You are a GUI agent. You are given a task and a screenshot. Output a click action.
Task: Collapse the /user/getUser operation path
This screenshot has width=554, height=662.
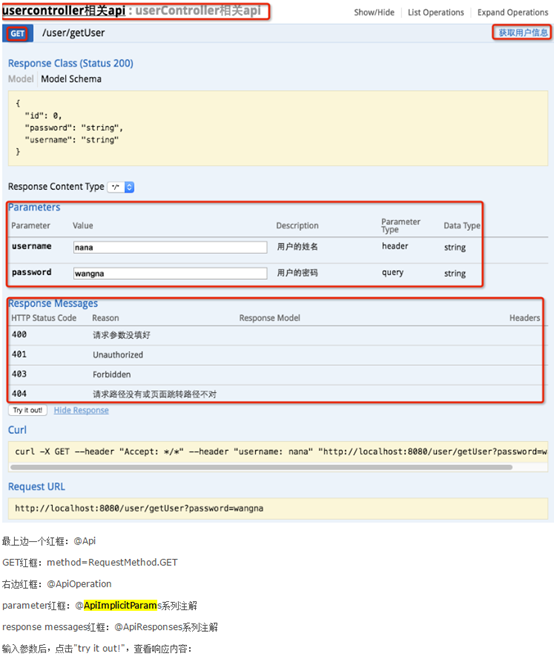[x=73, y=33]
